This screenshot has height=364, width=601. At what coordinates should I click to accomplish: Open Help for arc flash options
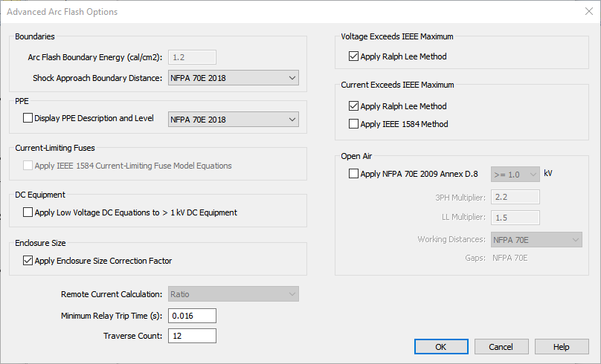pos(562,347)
